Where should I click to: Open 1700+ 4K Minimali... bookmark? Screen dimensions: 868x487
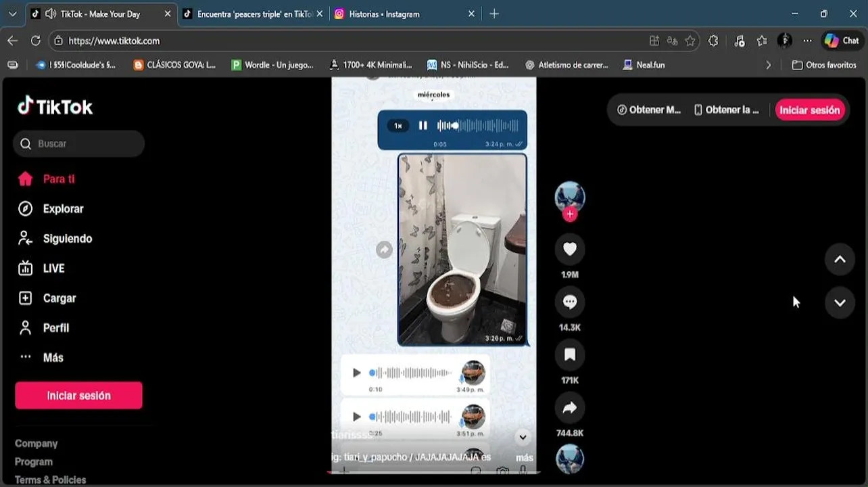point(370,65)
